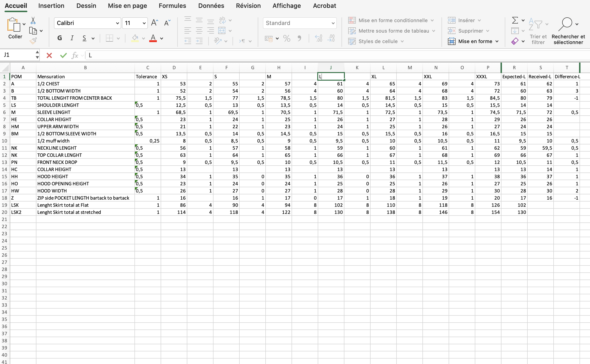Click the formula bar showing L
This screenshot has height=364, width=590.
click(x=337, y=55)
